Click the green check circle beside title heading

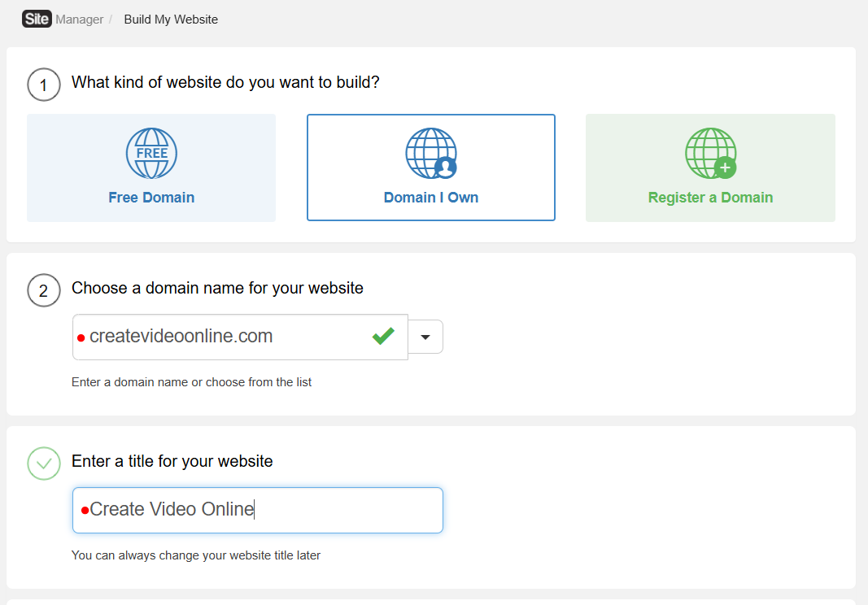[44, 464]
